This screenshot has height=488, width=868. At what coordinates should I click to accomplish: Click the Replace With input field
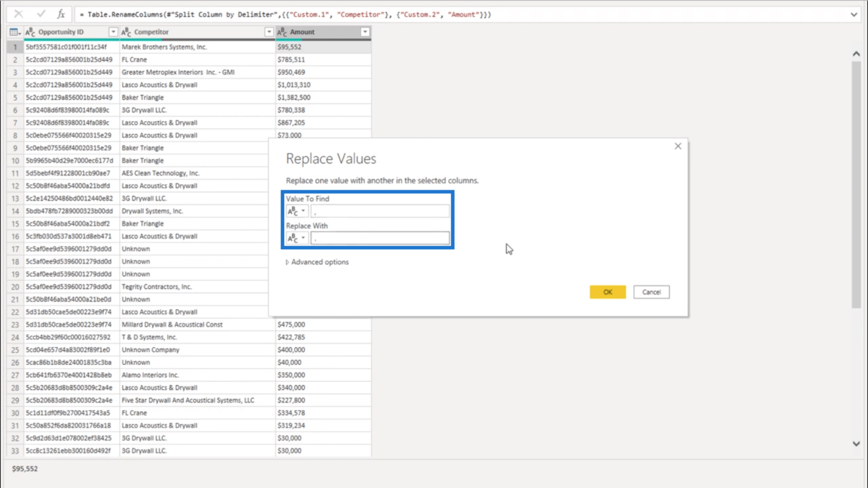pyautogui.click(x=380, y=238)
